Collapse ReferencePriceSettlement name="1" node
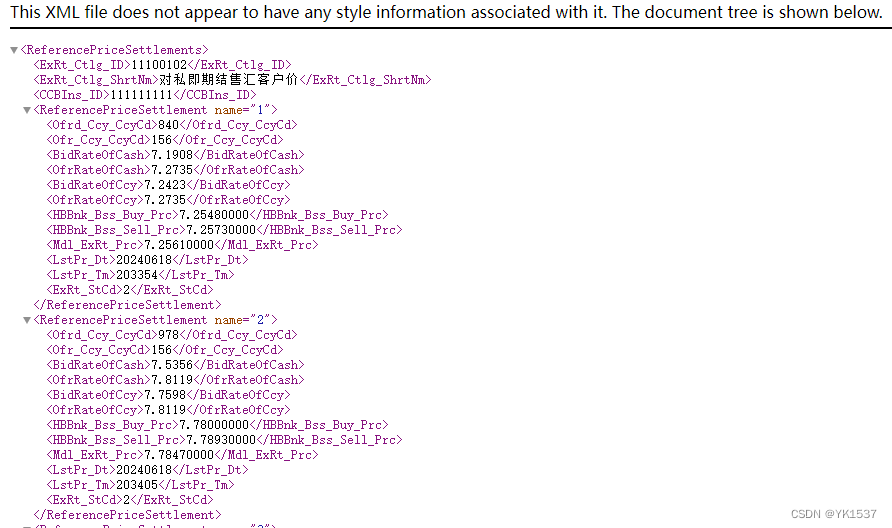Viewport: 892px width, 528px height. tap(27, 110)
